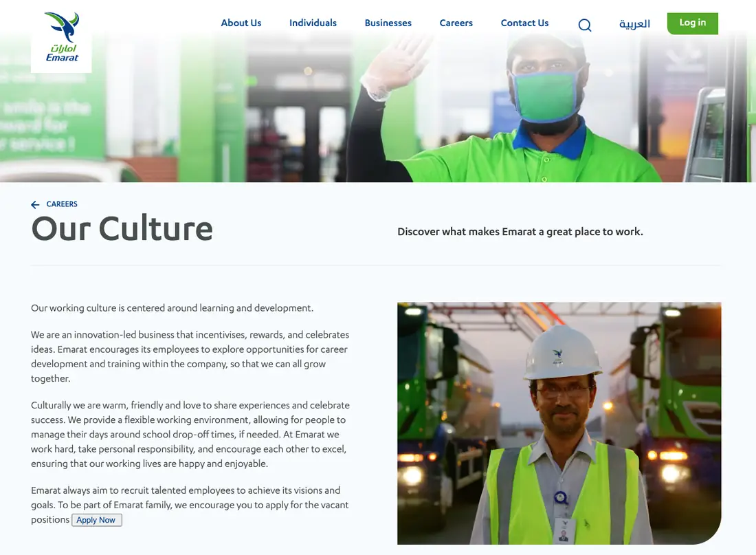Screen dimensions: 756x555
Task: Click the paragraph starting 'Emarat always aim'
Action: [190, 505]
